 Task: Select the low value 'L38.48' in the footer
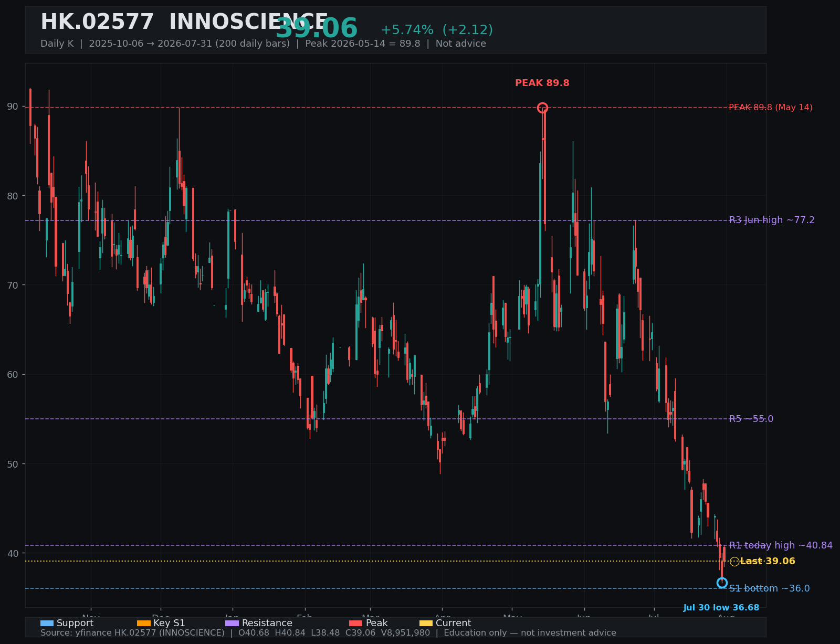click(x=325, y=633)
